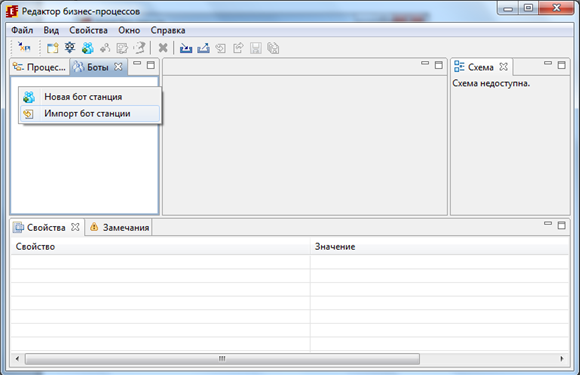Click the greyed-out export bot toolbar icon
Image resolution: width=580 pixels, height=375 pixels.
click(x=239, y=48)
